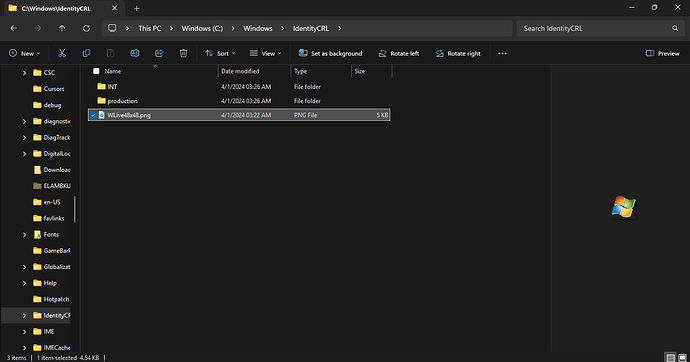Select the Hotpatch folder in tree
This screenshot has height=362, width=690.
51,299
